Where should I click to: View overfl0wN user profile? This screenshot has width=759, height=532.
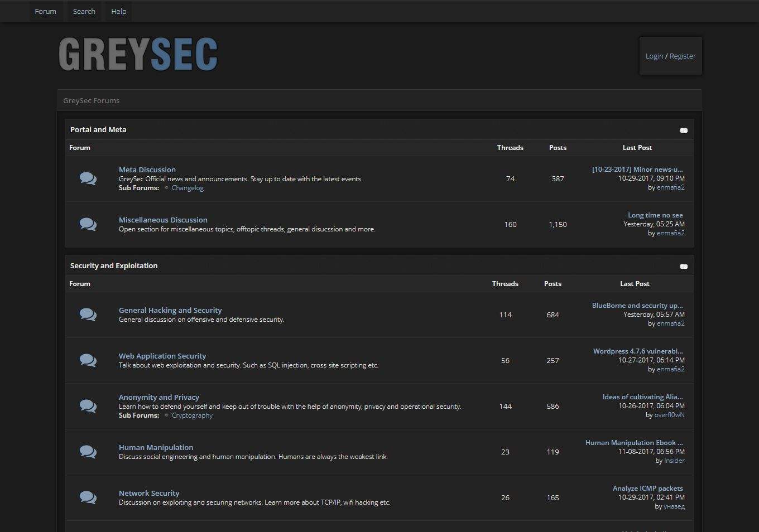click(669, 415)
